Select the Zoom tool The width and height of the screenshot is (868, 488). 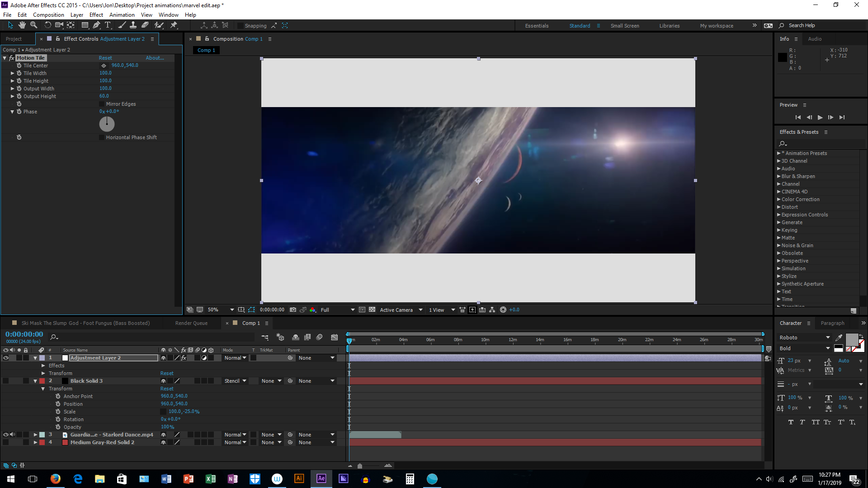(34, 25)
